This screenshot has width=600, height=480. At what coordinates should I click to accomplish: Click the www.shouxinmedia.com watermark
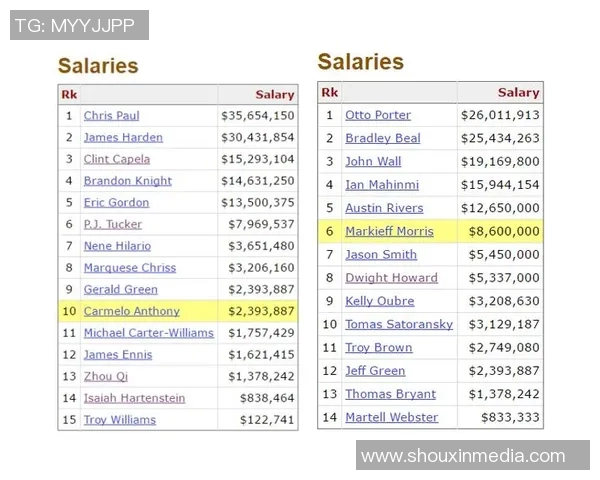coord(462,456)
